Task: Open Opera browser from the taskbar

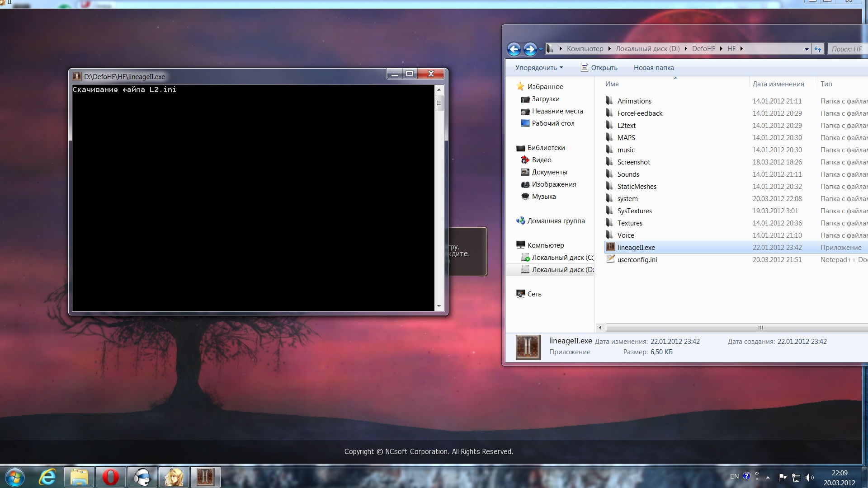Action: [x=110, y=477]
